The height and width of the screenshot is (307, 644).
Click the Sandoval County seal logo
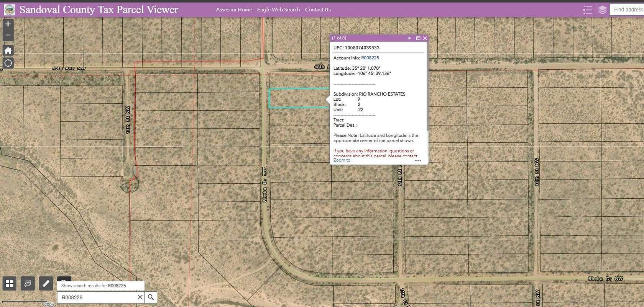click(x=9, y=10)
